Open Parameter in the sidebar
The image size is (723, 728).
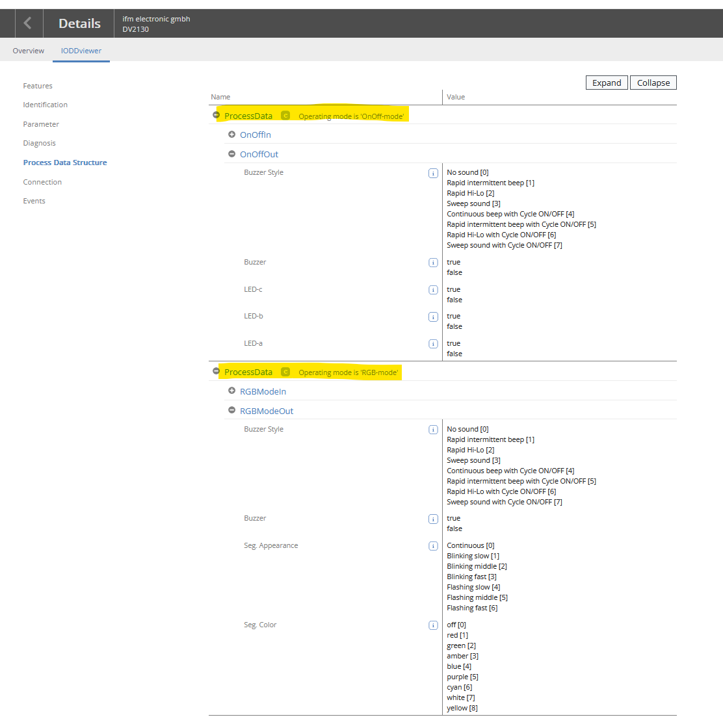[x=41, y=124]
